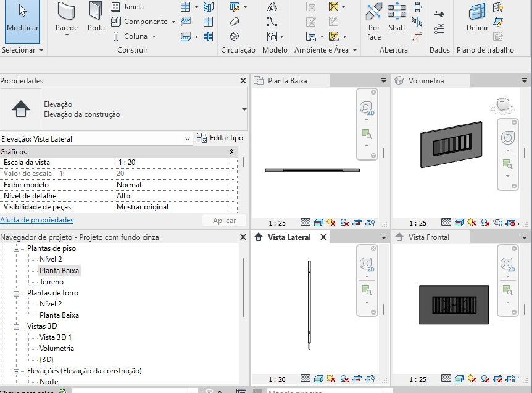This screenshot has width=532, height=393.
Task: Activate the Vista Frontal view tab
Action: [x=431, y=237]
